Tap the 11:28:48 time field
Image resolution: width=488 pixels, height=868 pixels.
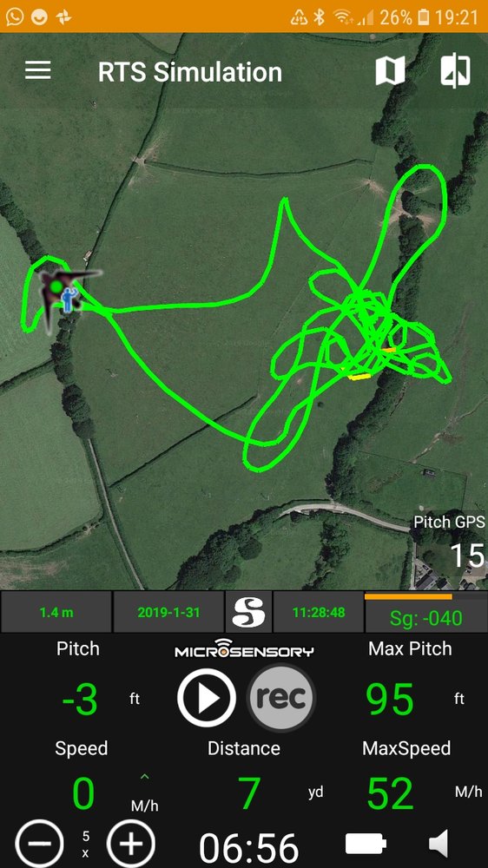pyautogui.click(x=319, y=612)
